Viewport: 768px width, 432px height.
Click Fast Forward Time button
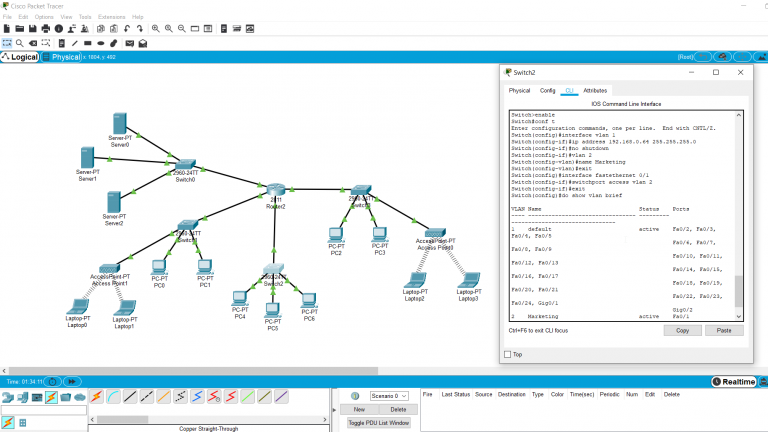(x=72, y=382)
